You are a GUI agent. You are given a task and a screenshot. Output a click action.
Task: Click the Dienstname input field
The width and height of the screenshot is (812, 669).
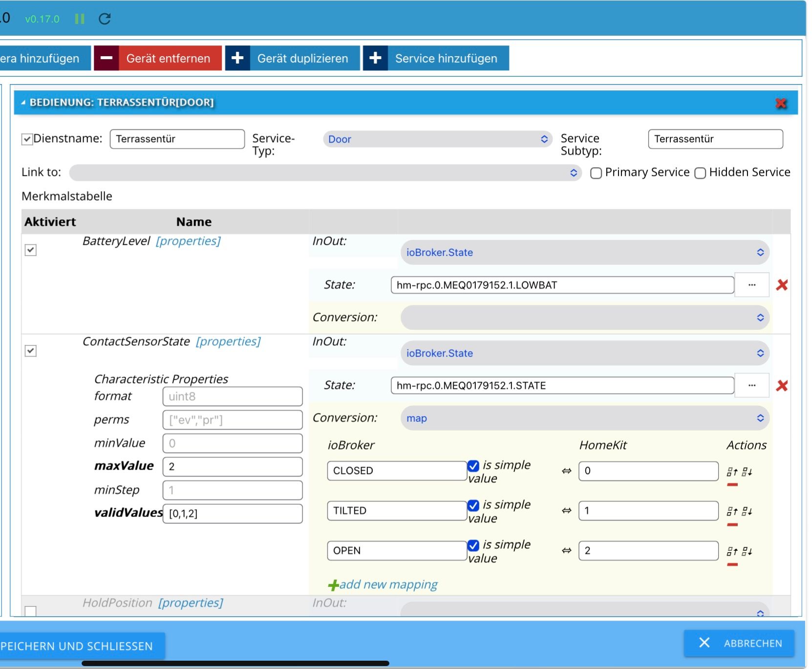click(x=177, y=139)
